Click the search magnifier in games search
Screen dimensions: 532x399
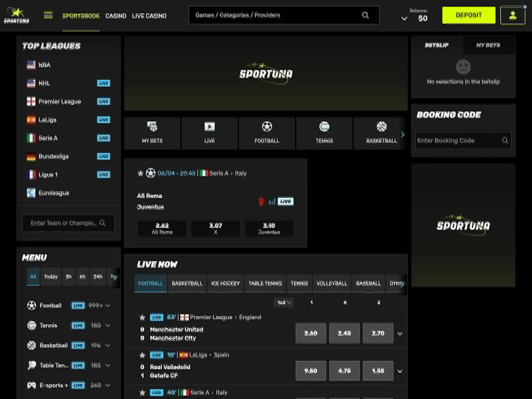(365, 15)
